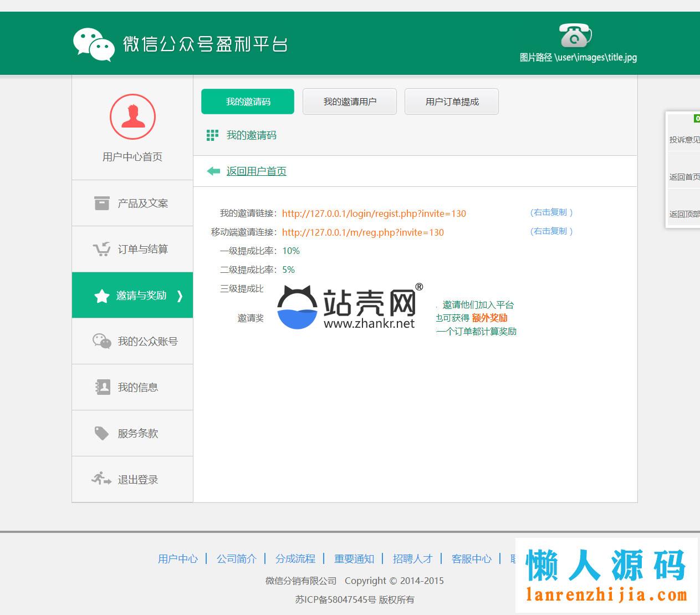The height and width of the screenshot is (615, 700).
Task: Click the 返回用户首页 link
Action: pos(256,171)
